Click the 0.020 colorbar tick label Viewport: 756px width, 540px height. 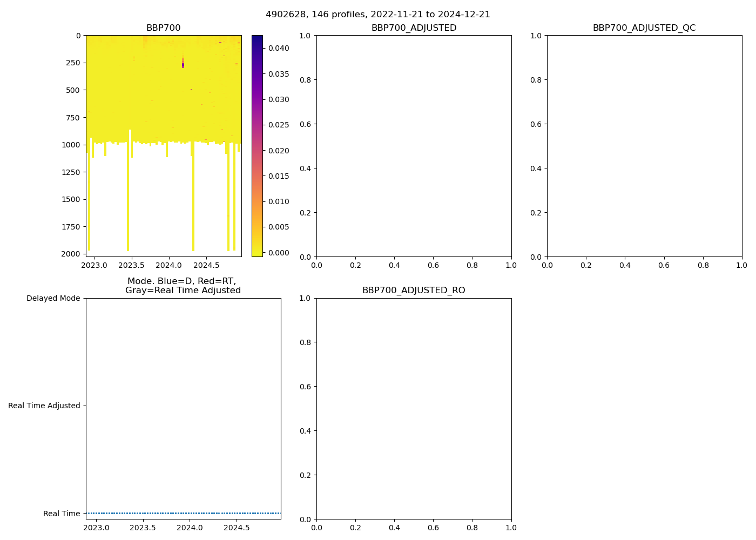[279, 151]
